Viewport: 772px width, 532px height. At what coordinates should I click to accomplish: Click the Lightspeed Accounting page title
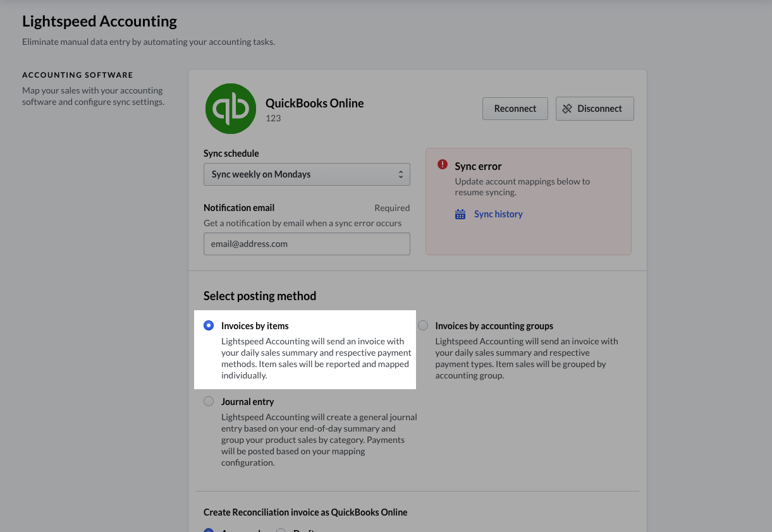coord(99,21)
